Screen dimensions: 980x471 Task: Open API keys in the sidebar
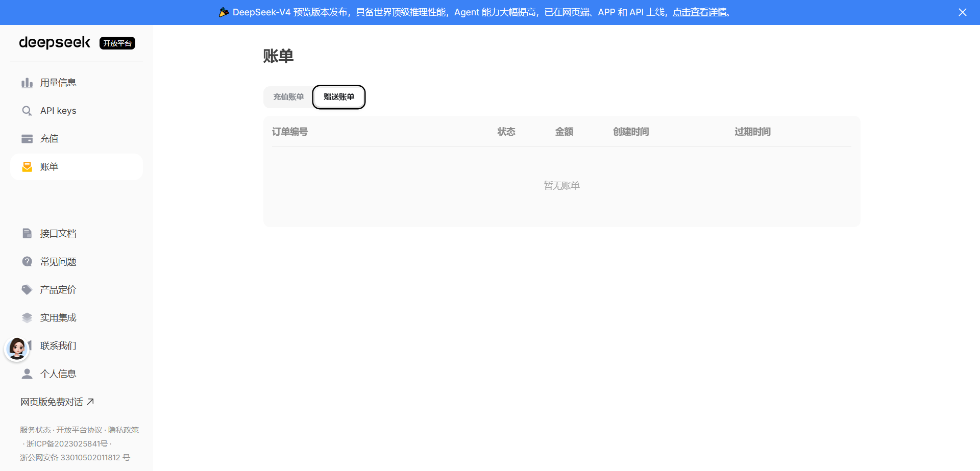pos(77,111)
